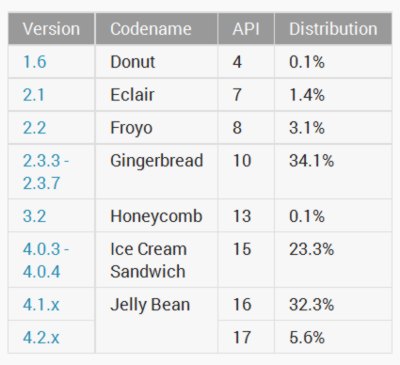Open the 2.1 version link
This screenshot has width=400, height=365.
pos(34,95)
